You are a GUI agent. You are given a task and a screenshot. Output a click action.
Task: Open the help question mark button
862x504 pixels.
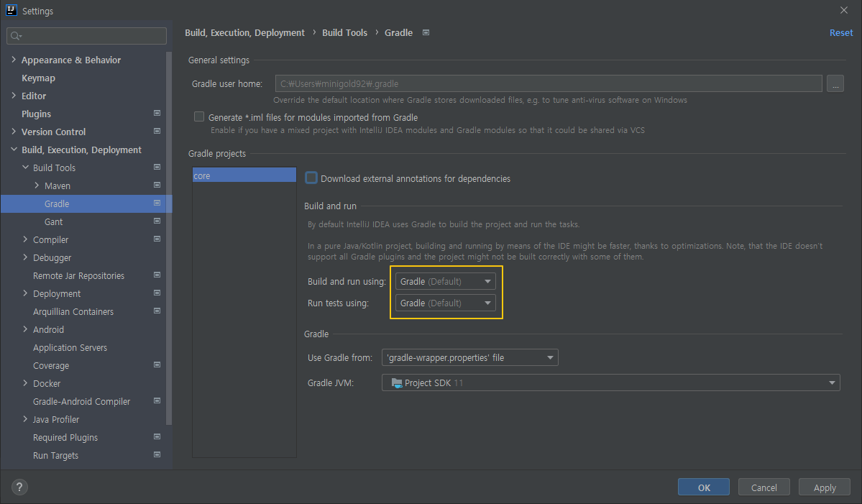19,487
